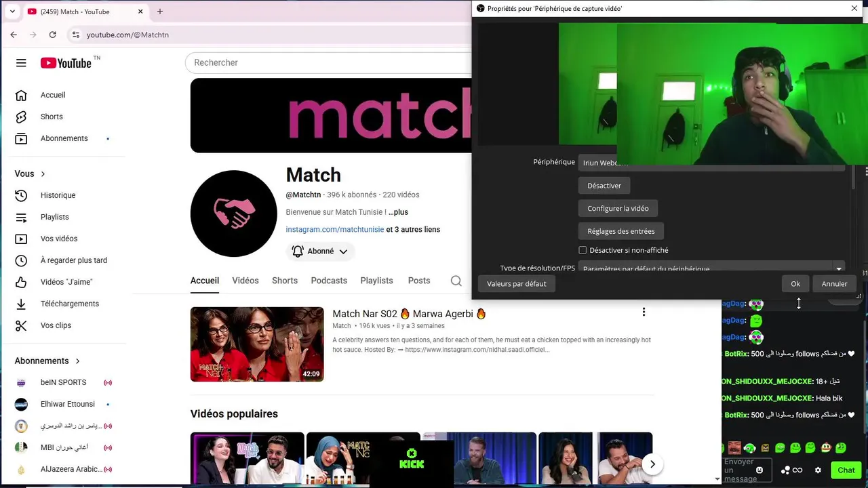The height and width of the screenshot is (488, 868).
Task: Open Vidéos "J'aime" in sidebar
Action: click(x=66, y=282)
